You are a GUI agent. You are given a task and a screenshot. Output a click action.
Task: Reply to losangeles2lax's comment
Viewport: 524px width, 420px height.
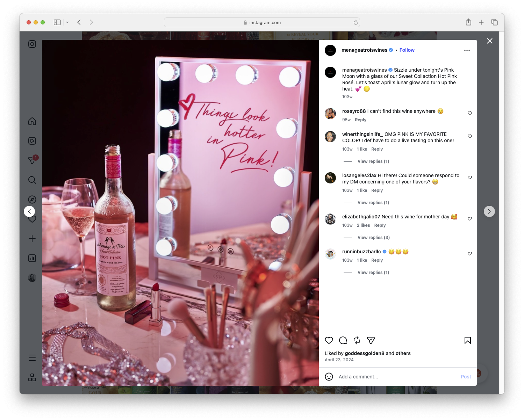click(377, 190)
